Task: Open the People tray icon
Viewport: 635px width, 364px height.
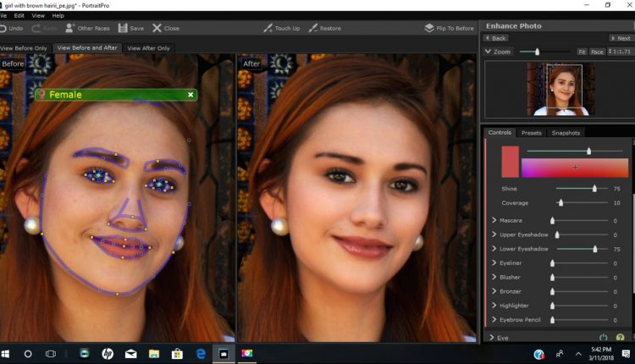Action: click(560, 354)
